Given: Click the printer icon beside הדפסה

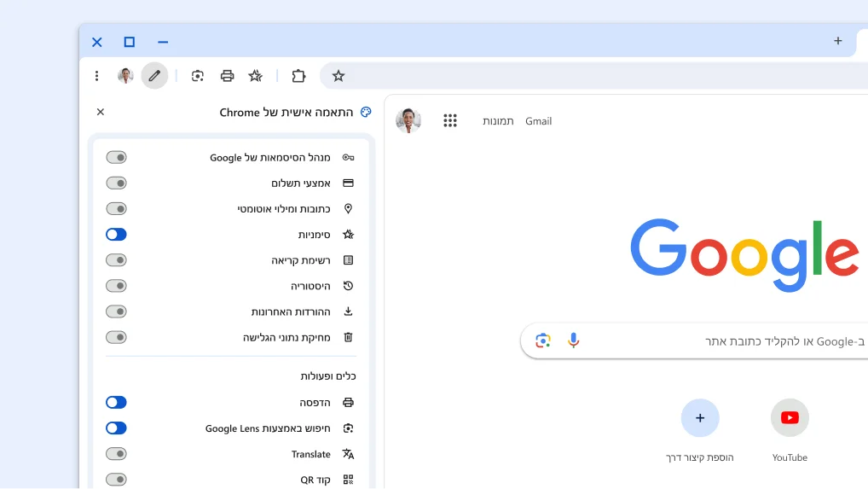Looking at the screenshot, I should click(348, 403).
